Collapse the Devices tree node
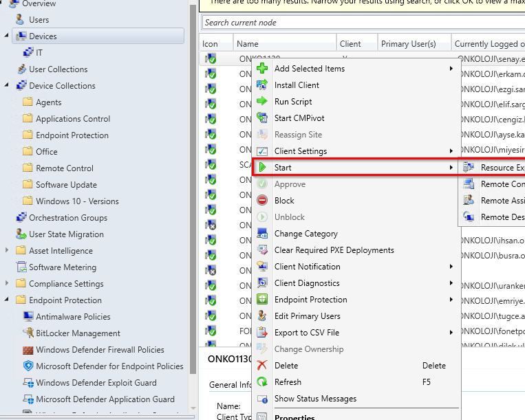 6,35
